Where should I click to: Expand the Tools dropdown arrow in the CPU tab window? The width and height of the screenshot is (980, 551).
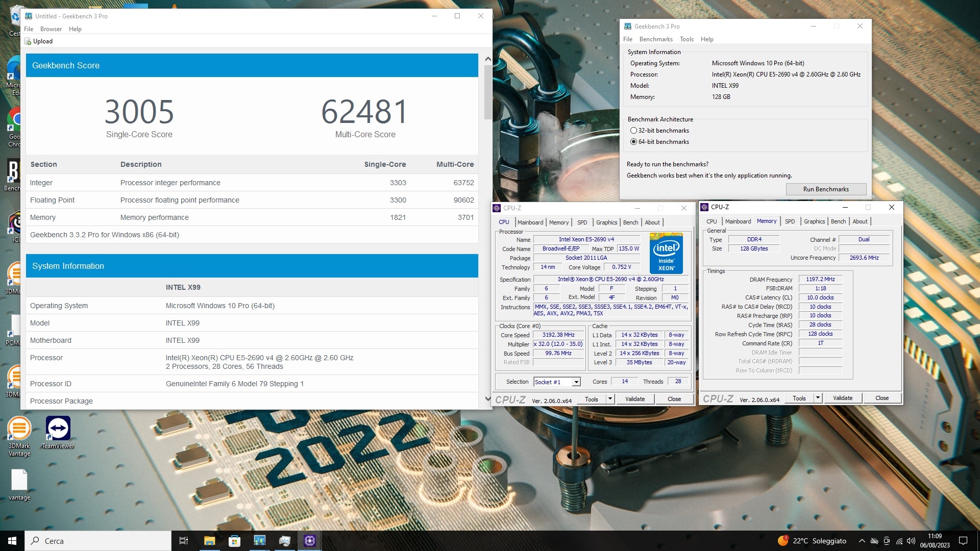610,399
